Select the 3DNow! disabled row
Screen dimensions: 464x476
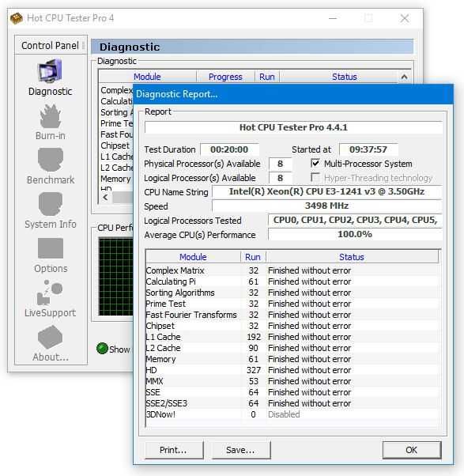click(x=292, y=414)
